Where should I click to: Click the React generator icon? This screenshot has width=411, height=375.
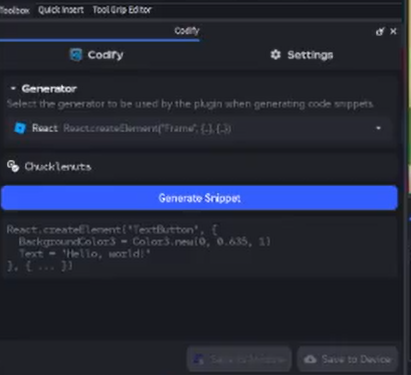[20, 128]
